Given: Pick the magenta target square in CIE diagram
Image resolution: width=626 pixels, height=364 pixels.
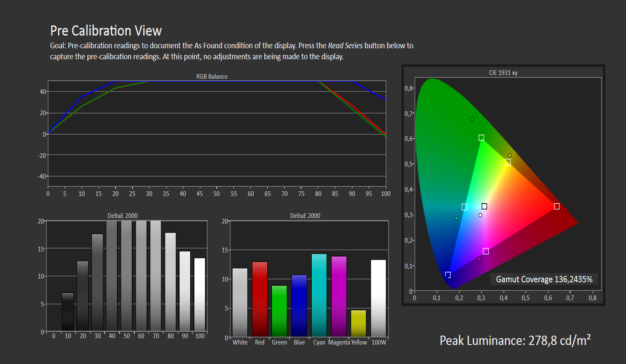Looking at the screenshot, I should 486,251.
